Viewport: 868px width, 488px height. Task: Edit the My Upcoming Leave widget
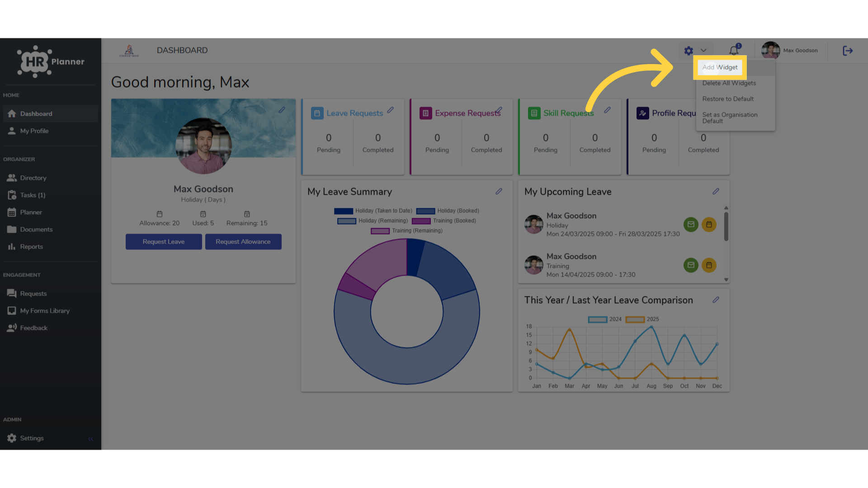[716, 192]
